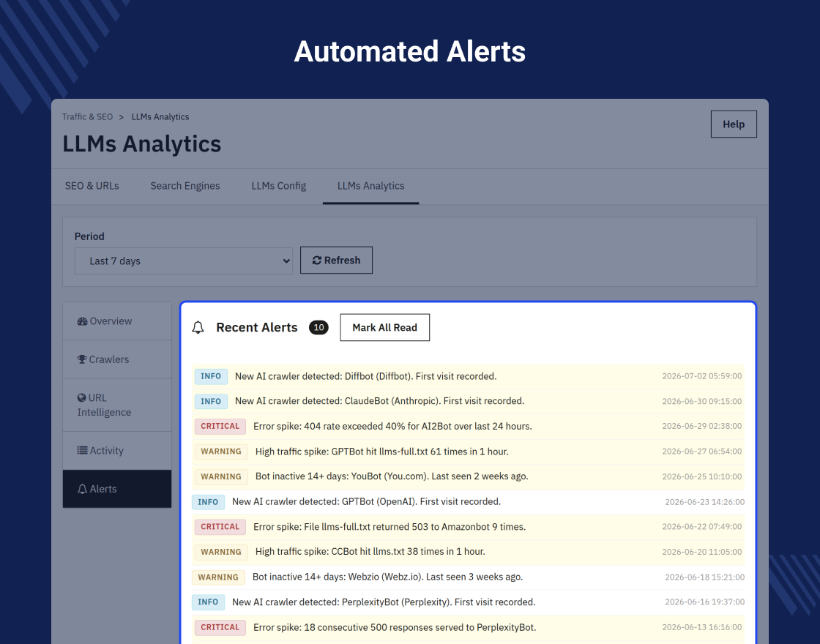Open the YouBot inactive warning alert

468,476
